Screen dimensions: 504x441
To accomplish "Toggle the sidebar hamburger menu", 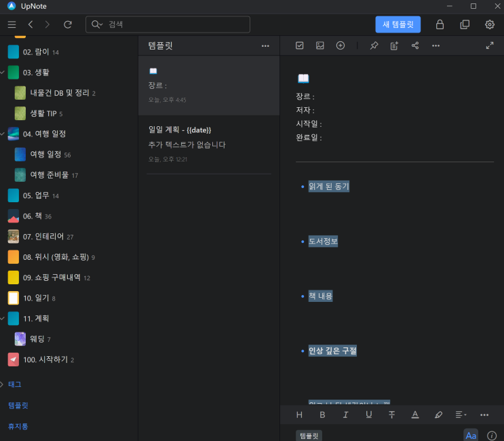I will click(12, 24).
